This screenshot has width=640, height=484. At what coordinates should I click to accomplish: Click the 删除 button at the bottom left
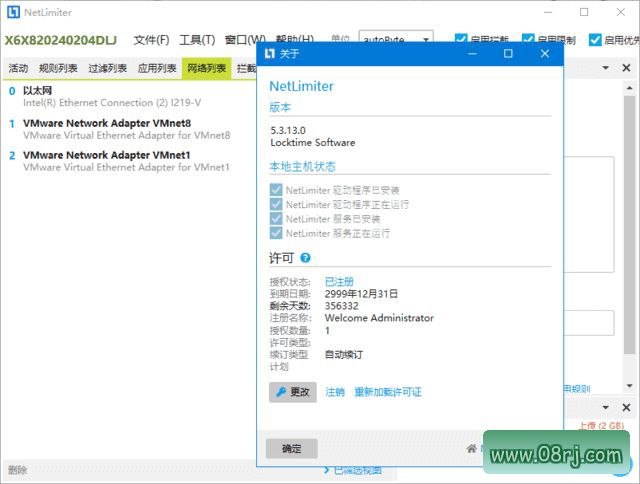point(18,470)
